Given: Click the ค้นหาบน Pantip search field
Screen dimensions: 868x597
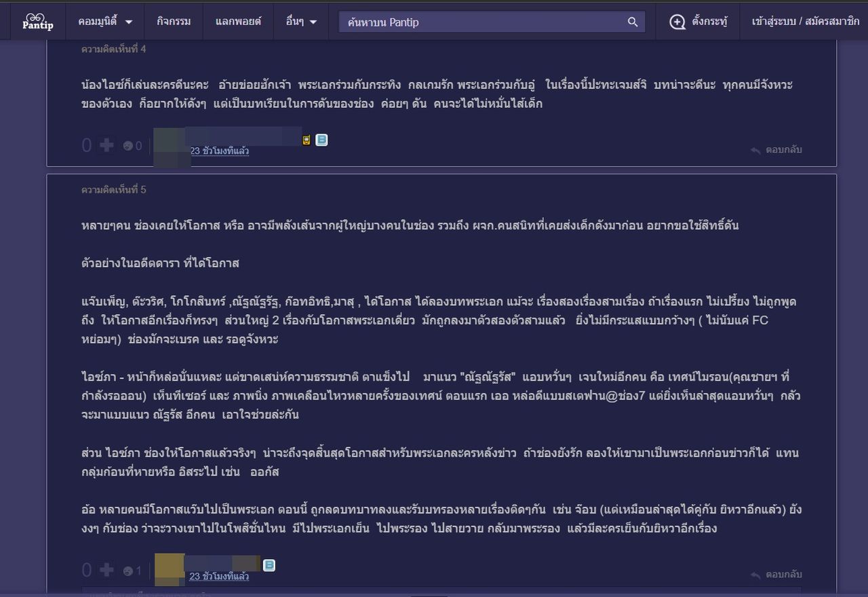Looking at the screenshot, I should 481,22.
